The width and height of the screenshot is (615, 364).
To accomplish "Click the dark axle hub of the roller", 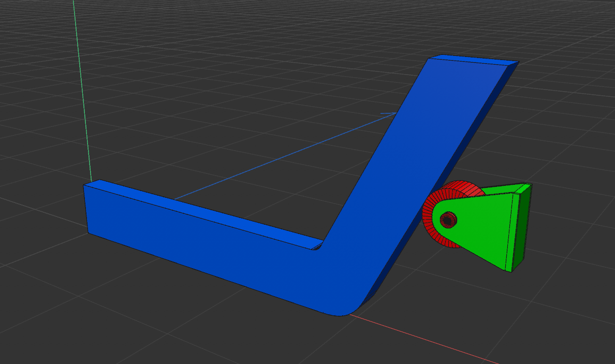I will tap(448, 220).
